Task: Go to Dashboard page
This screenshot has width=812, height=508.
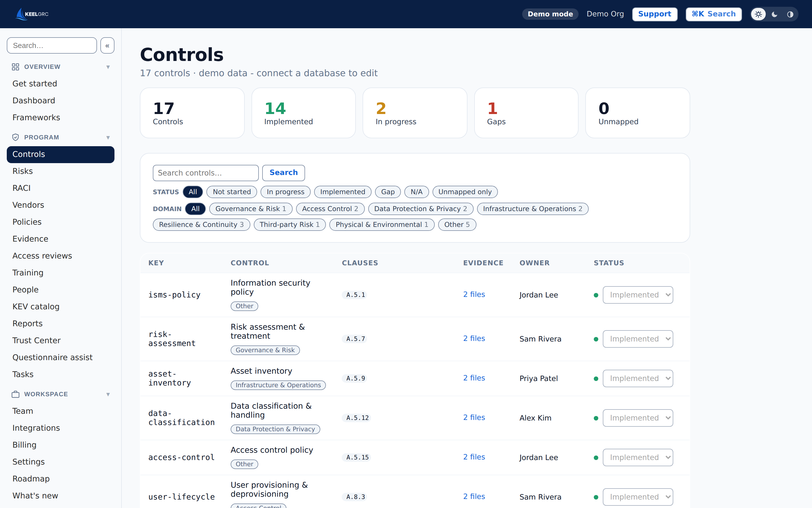Action: point(60,100)
